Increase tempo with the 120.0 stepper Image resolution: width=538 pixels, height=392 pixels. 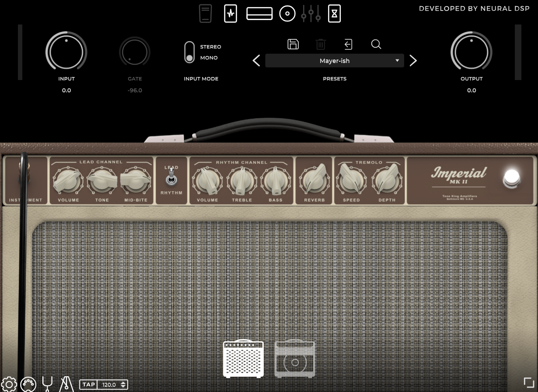click(x=123, y=382)
